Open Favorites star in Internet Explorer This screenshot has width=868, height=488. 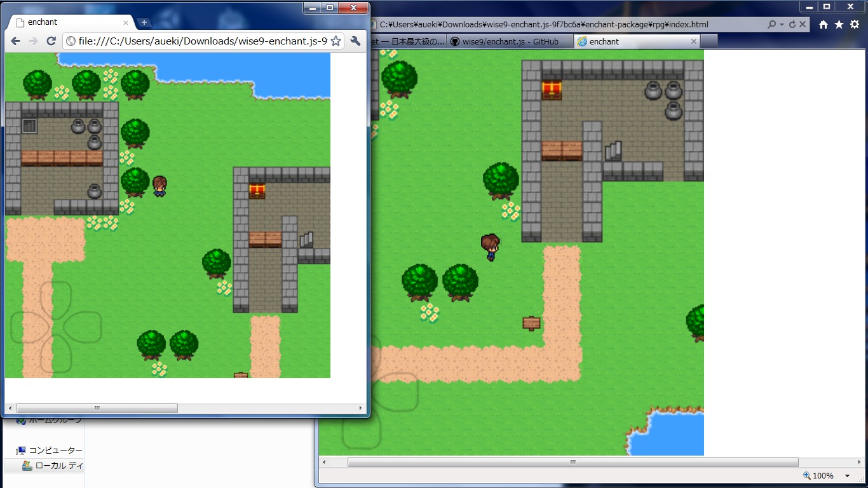click(839, 25)
